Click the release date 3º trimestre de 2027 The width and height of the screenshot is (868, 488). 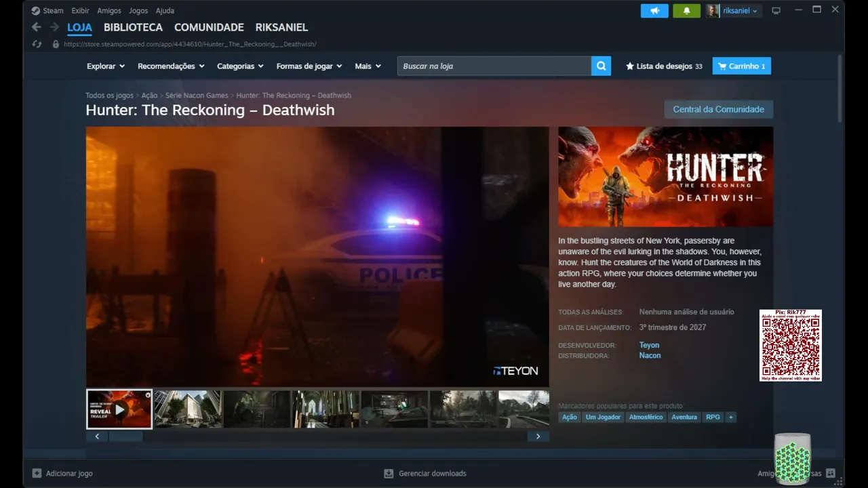673,327
